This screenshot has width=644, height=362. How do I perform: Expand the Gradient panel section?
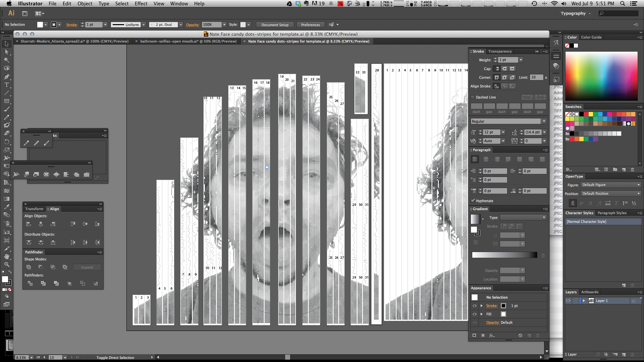click(x=473, y=208)
